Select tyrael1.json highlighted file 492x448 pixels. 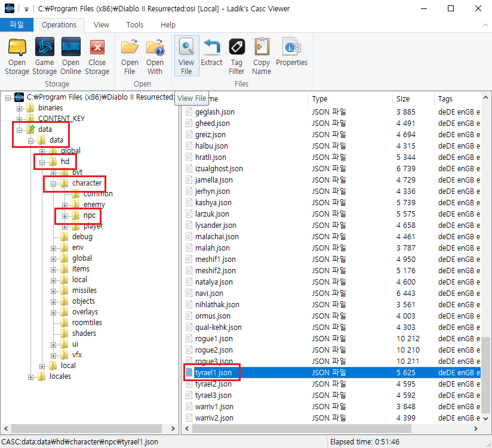(213, 372)
